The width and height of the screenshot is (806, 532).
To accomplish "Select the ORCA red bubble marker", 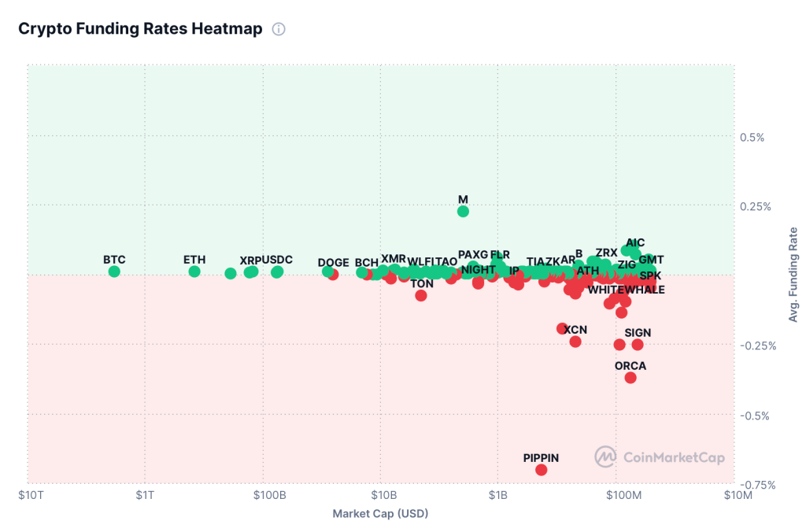I will coord(631,379).
